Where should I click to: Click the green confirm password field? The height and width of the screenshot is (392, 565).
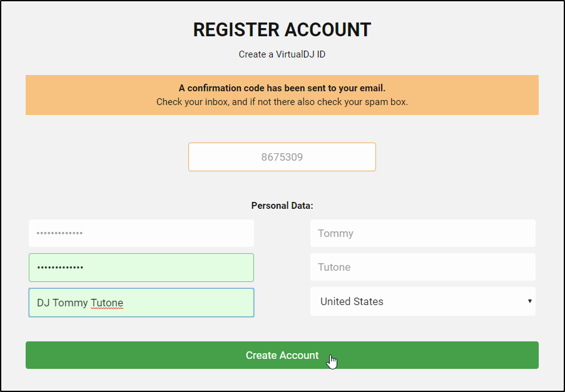click(x=141, y=268)
